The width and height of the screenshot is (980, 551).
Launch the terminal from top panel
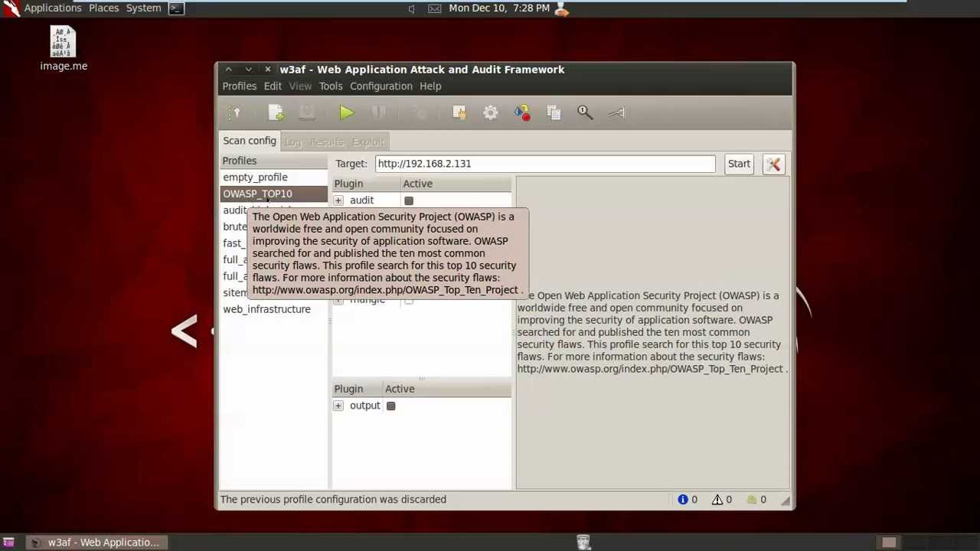tap(176, 8)
